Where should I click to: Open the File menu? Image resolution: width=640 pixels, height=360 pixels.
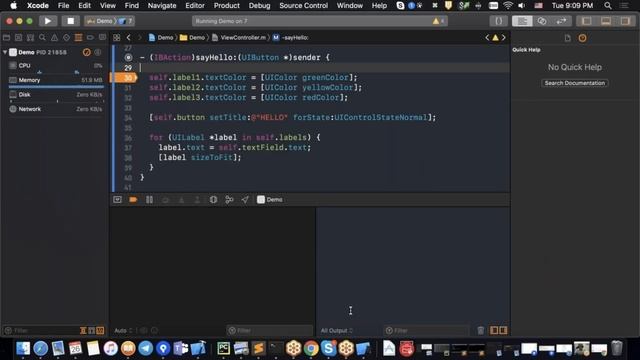click(64, 5)
